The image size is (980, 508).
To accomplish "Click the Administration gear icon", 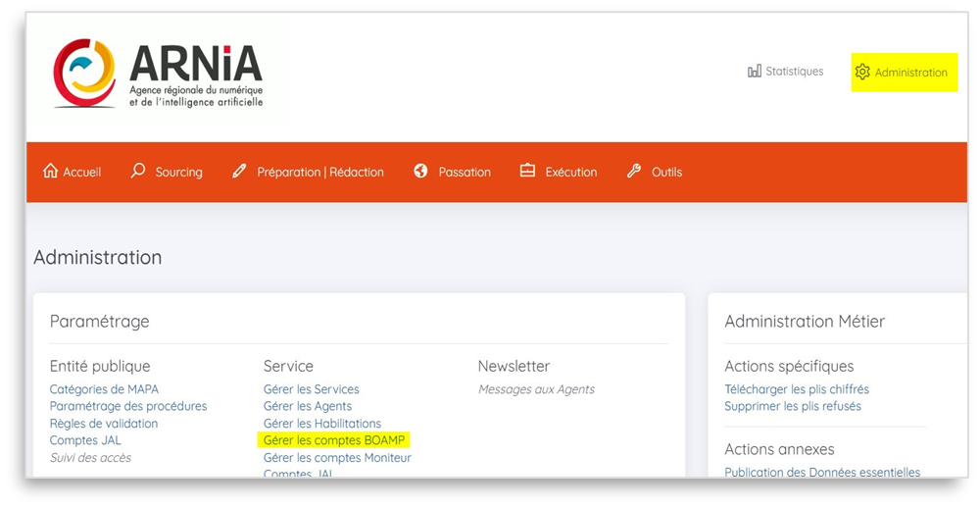I will click(x=862, y=73).
